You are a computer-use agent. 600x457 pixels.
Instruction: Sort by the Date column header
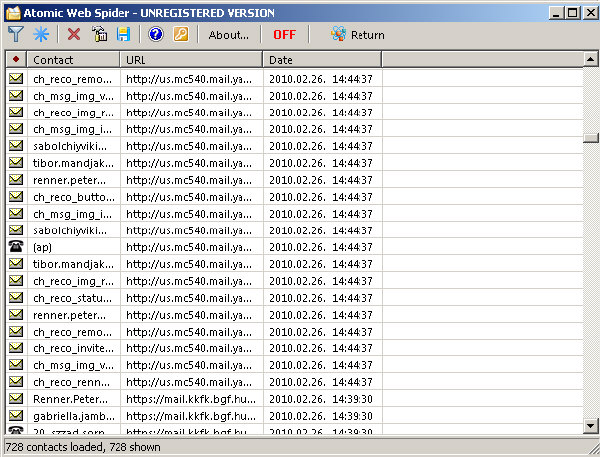322,60
